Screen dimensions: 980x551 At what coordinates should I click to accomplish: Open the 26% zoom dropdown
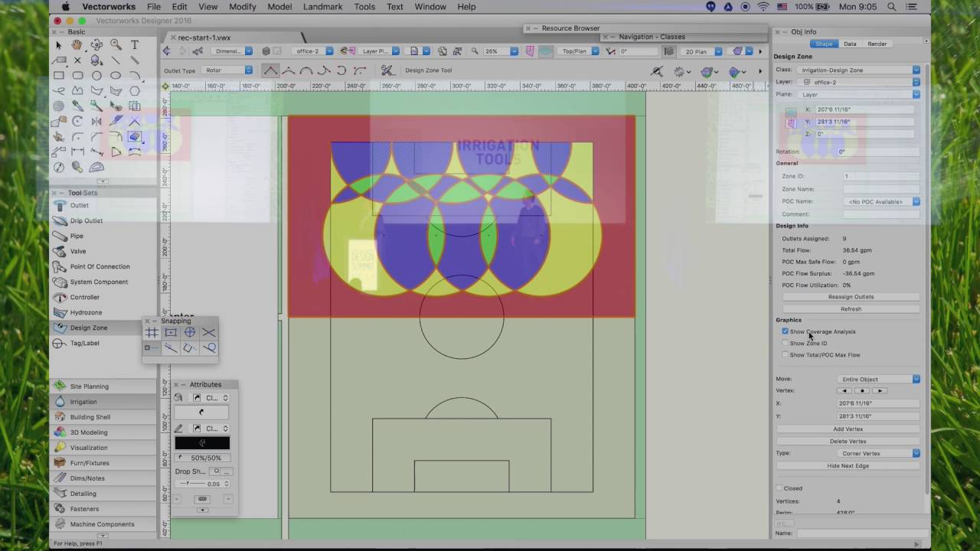click(500, 51)
